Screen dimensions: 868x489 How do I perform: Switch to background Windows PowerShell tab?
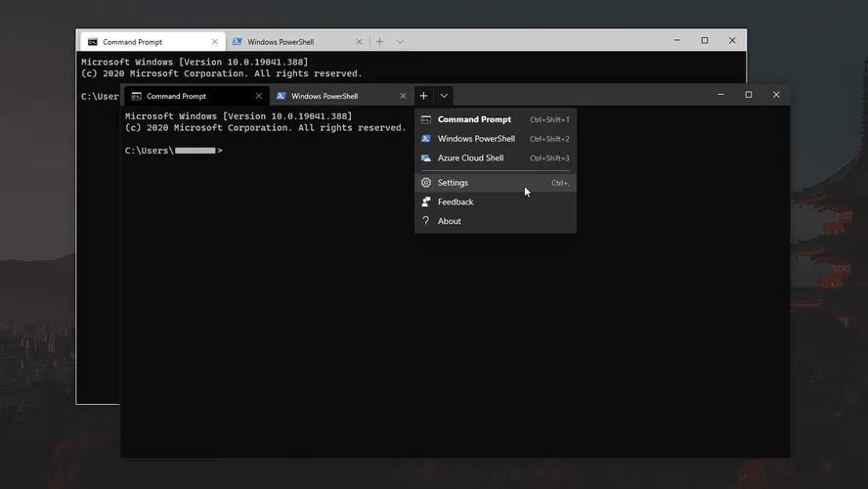[x=288, y=42]
